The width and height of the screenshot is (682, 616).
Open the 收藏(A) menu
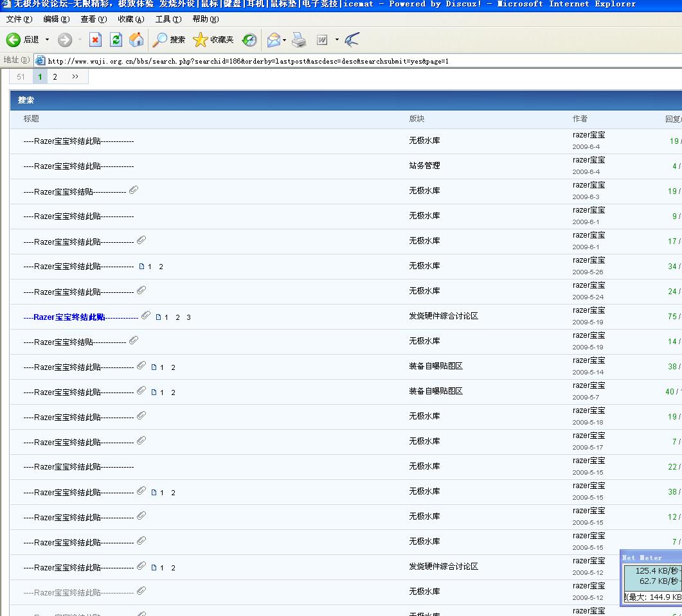(131, 19)
